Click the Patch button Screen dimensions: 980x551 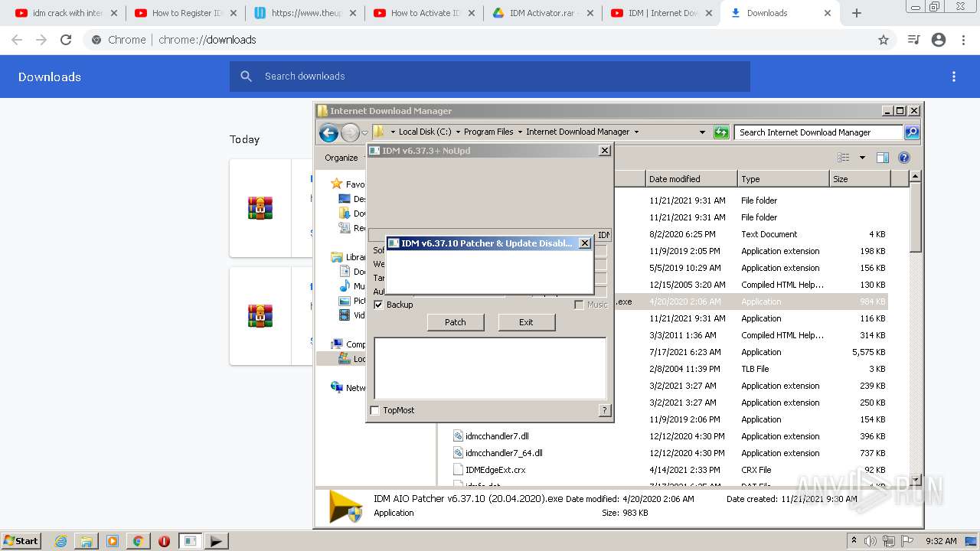(456, 322)
